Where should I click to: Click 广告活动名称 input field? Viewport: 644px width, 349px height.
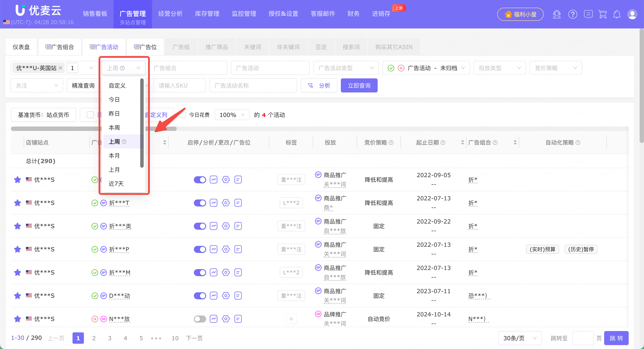(x=253, y=86)
